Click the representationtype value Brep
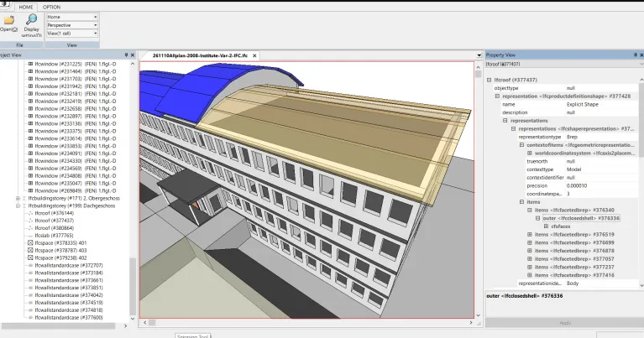644x338 pixels. 572,137
